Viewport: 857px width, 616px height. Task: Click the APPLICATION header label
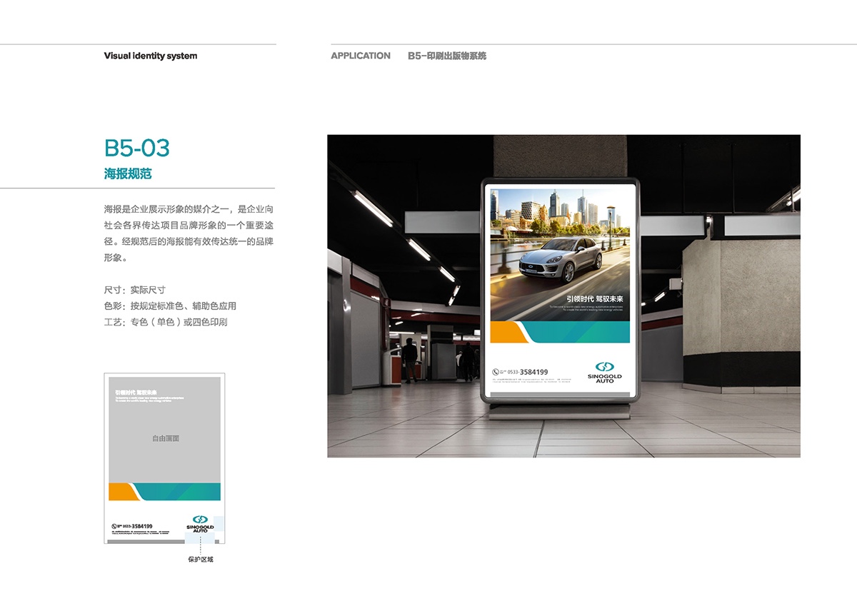click(361, 56)
